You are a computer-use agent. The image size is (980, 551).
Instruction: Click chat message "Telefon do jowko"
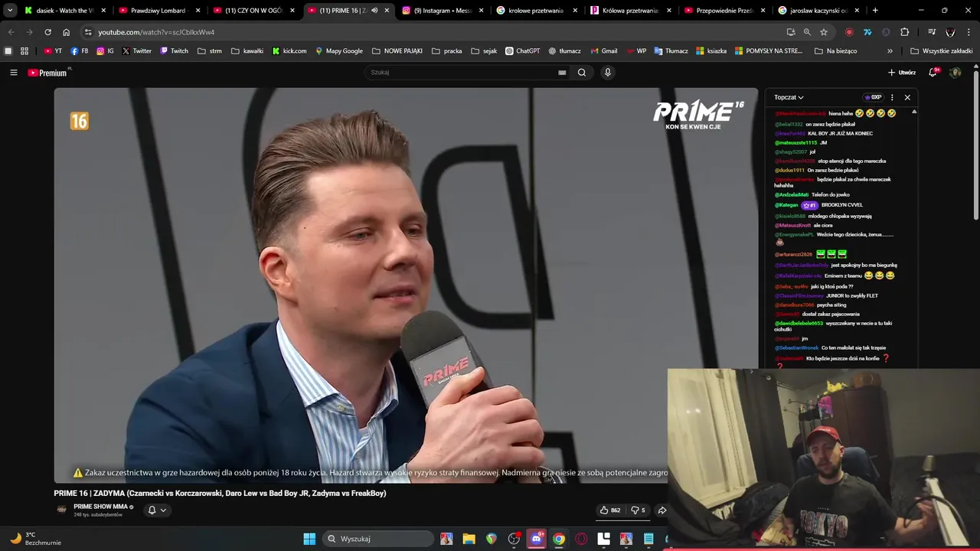[x=832, y=195]
